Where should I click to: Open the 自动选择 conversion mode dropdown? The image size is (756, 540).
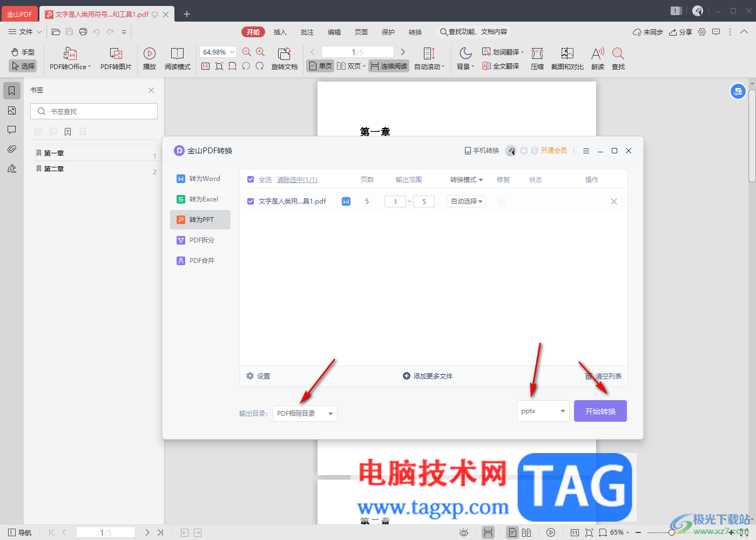[x=466, y=201]
